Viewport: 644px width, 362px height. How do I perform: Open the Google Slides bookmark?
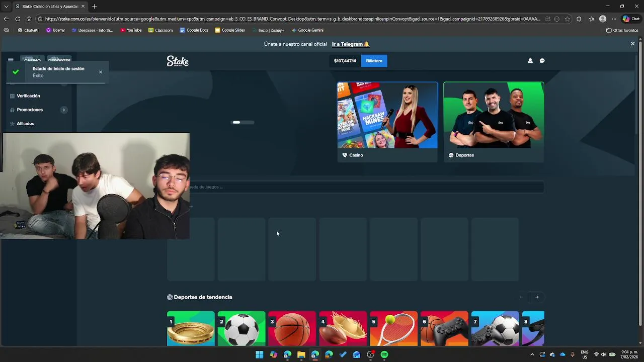230,30
